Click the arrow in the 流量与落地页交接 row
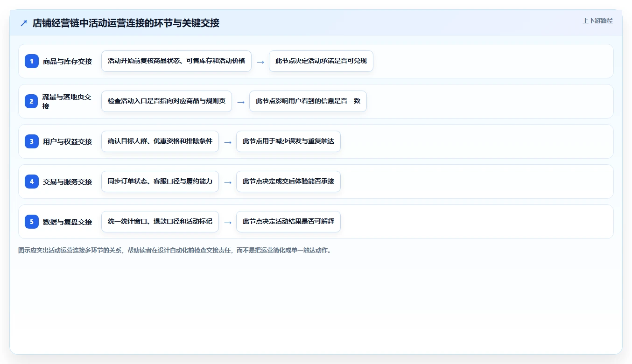 pyautogui.click(x=241, y=102)
